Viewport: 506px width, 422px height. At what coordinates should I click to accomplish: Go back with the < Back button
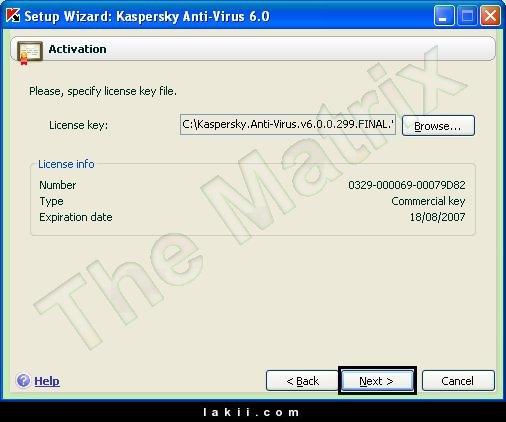pyautogui.click(x=302, y=381)
